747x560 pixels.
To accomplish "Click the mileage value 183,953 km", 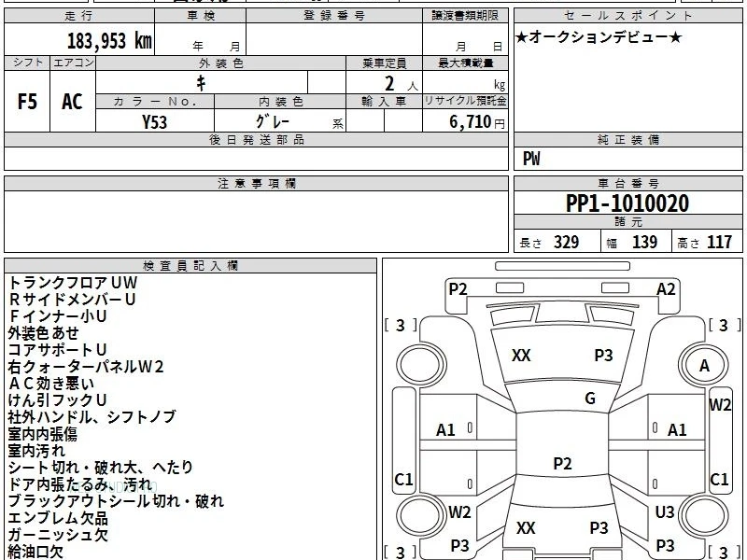I will point(109,41).
